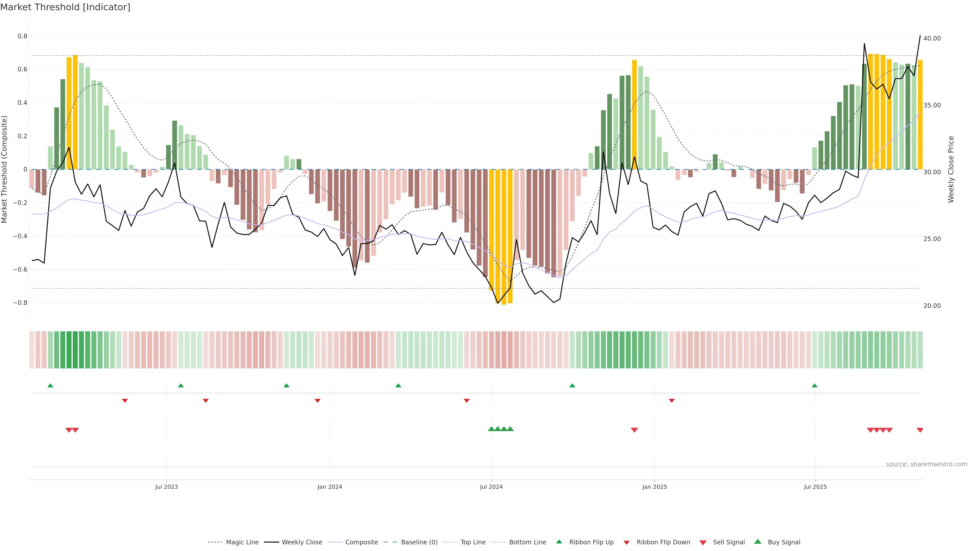Click the Buy Signal legend green triangle

tap(758, 542)
